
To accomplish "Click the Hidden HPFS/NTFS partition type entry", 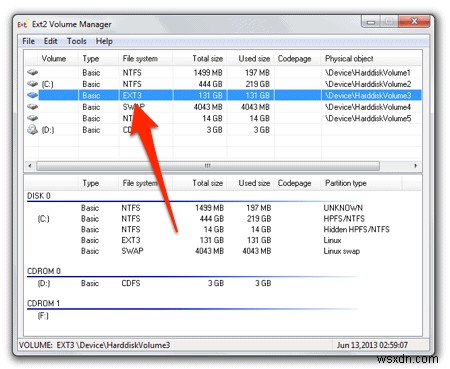I will click(x=356, y=229).
